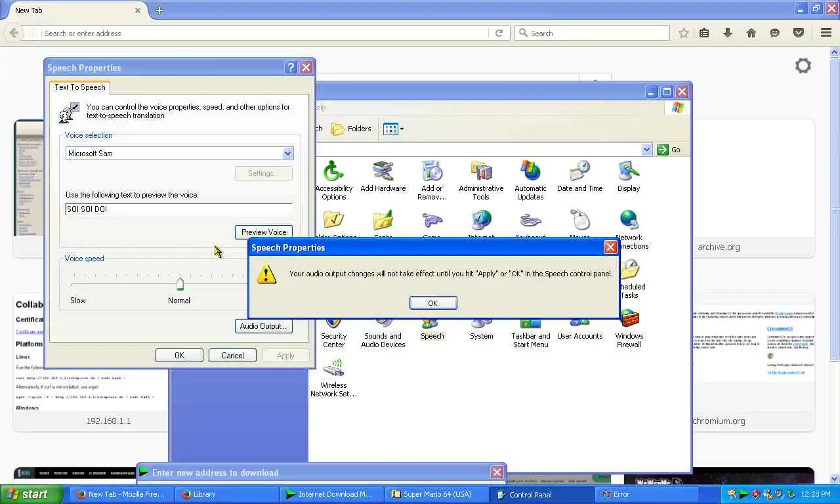
Task: Open new tab page gear settings
Action: (803, 66)
